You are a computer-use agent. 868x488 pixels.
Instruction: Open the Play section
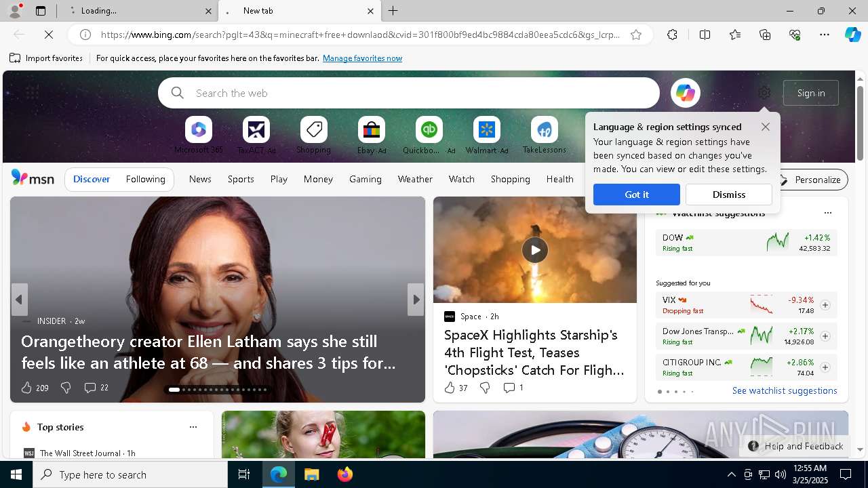(x=279, y=179)
